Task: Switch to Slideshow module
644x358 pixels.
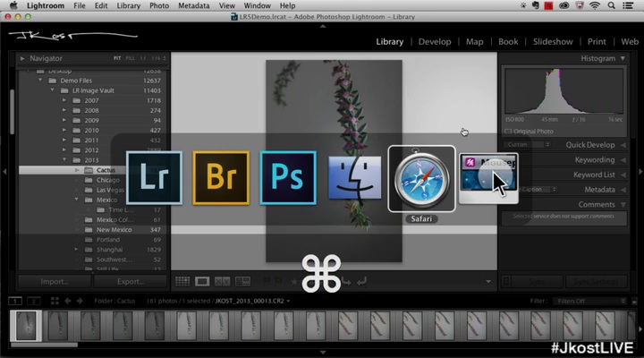Action: (x=553, y=41)
